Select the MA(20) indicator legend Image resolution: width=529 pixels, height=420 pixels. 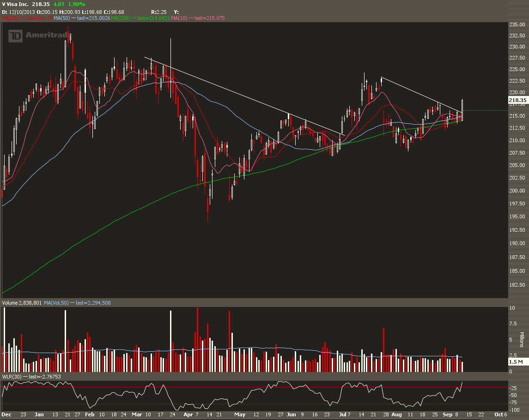point(27,18)
